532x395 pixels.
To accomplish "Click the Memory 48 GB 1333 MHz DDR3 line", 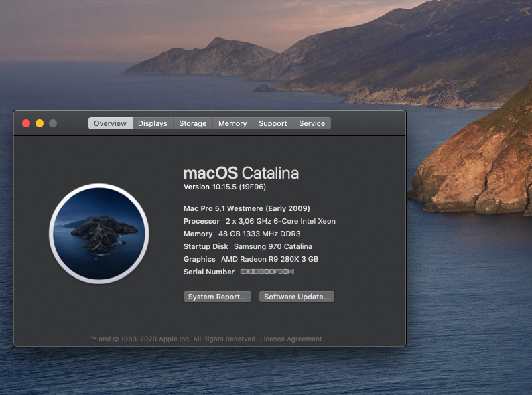I will tap(242, 234).
